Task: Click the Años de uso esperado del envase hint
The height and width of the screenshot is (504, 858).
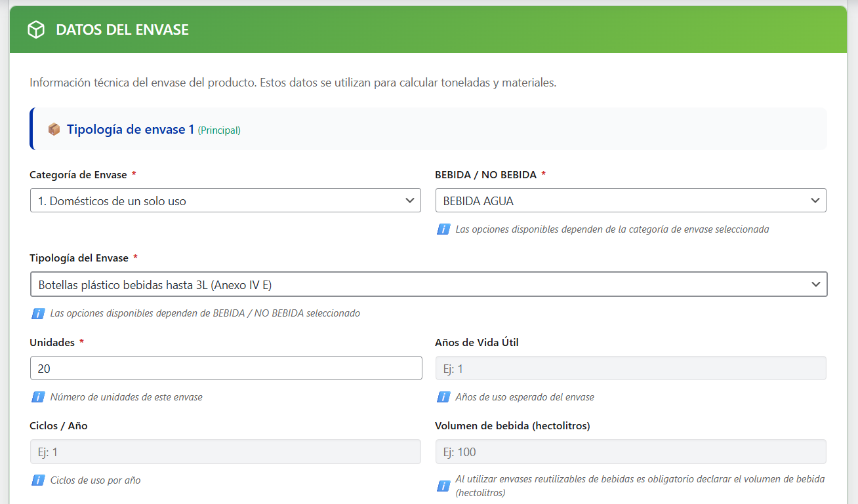Action: point(525,397)
